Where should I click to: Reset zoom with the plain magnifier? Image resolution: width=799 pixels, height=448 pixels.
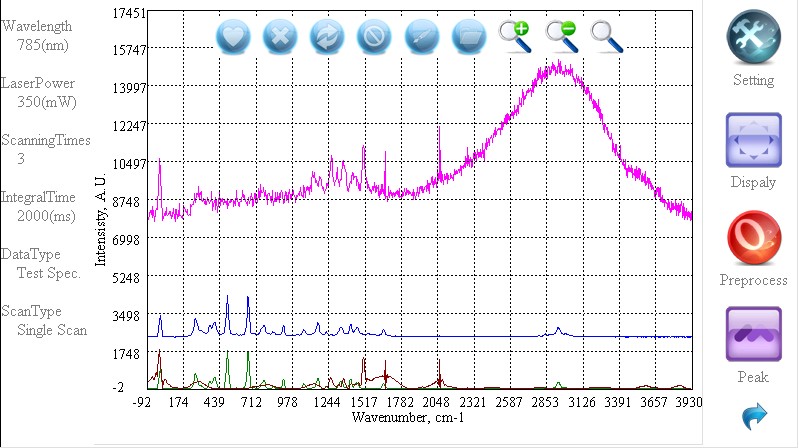click(x=606, y=36)
